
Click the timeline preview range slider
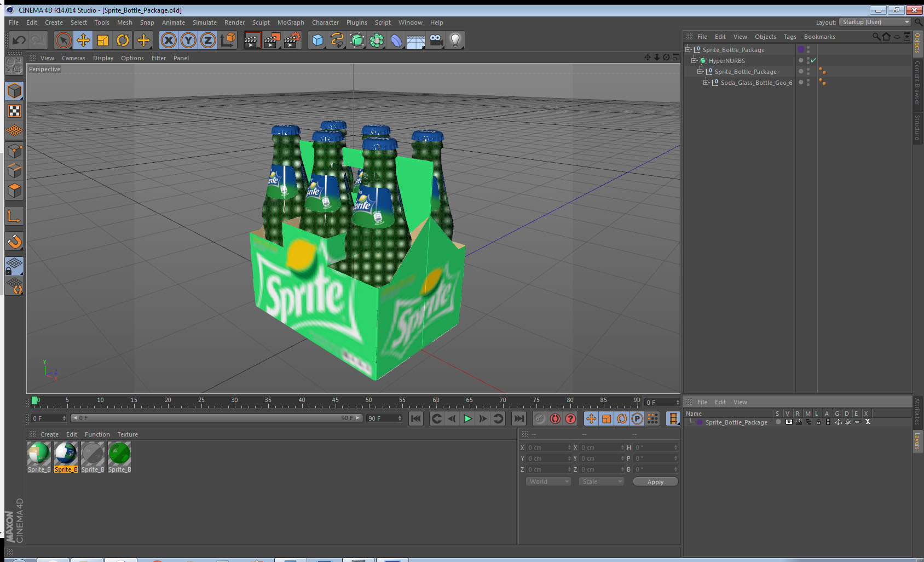coord(217,418)
